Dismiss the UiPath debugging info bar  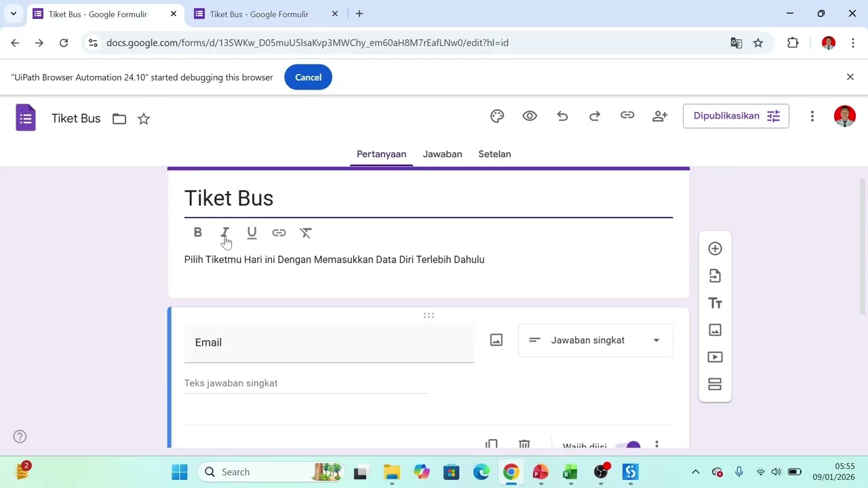coord(850,77)
